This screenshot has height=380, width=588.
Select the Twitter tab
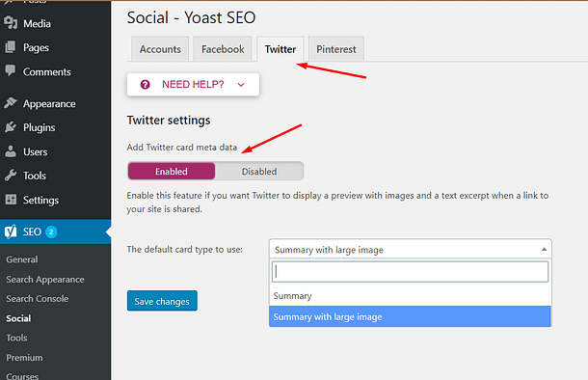pos(281,49)
